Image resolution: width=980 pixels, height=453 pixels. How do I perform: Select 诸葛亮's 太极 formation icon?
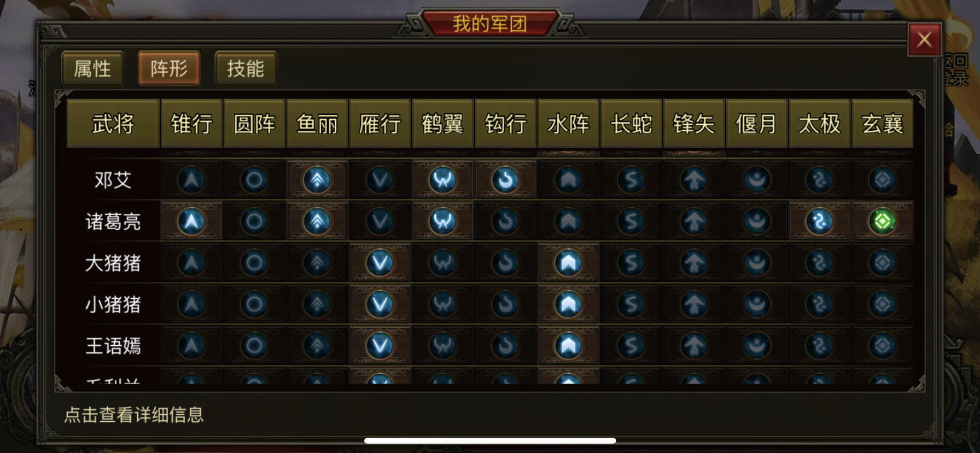[820, 222]
